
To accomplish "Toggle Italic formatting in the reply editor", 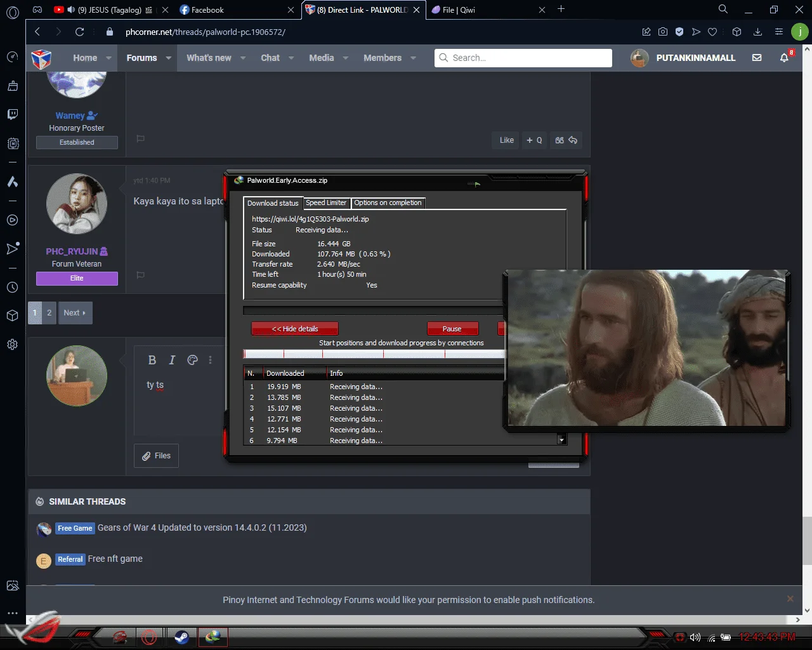I will 172,360.
